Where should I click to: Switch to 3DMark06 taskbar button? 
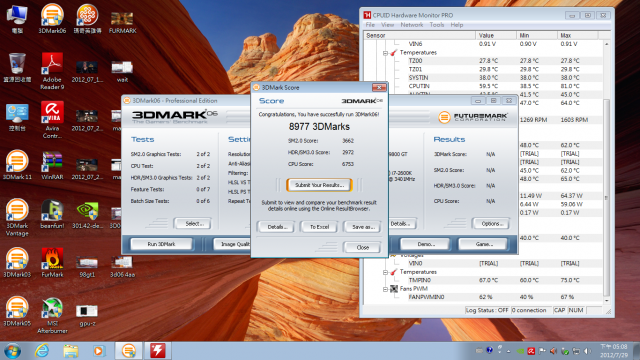click(x=129, y=351)
